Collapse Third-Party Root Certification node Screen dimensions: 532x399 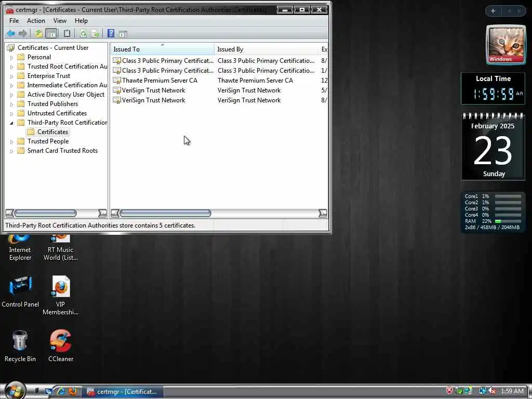(11, 123)
